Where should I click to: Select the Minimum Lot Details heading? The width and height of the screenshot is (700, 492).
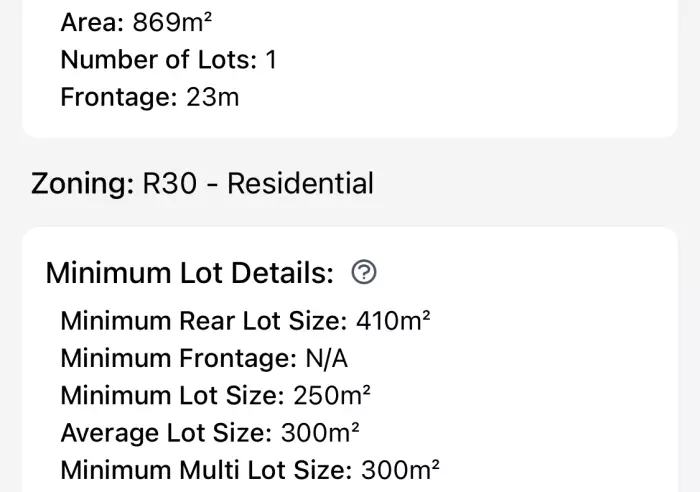tap(190, 273)
